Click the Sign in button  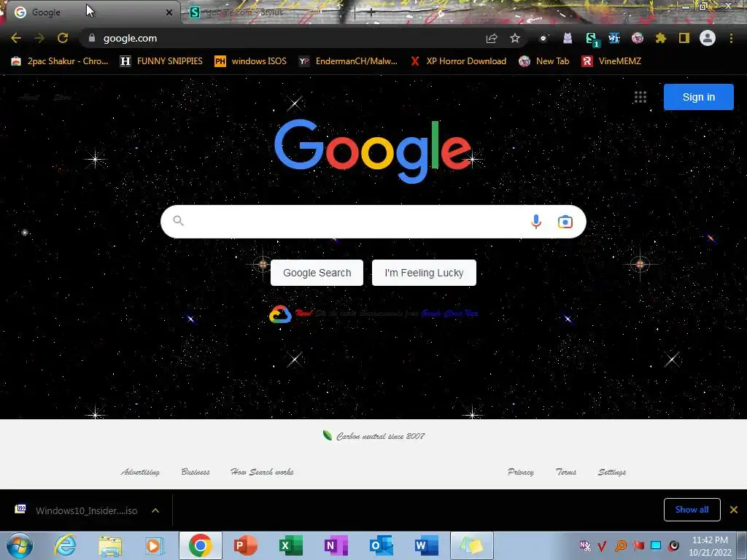tap(698, 97)
